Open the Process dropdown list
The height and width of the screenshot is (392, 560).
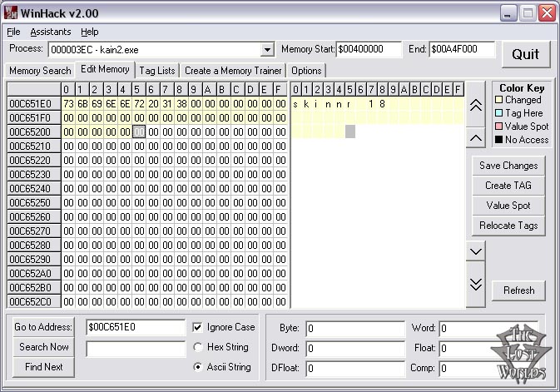tap(267, 50)
